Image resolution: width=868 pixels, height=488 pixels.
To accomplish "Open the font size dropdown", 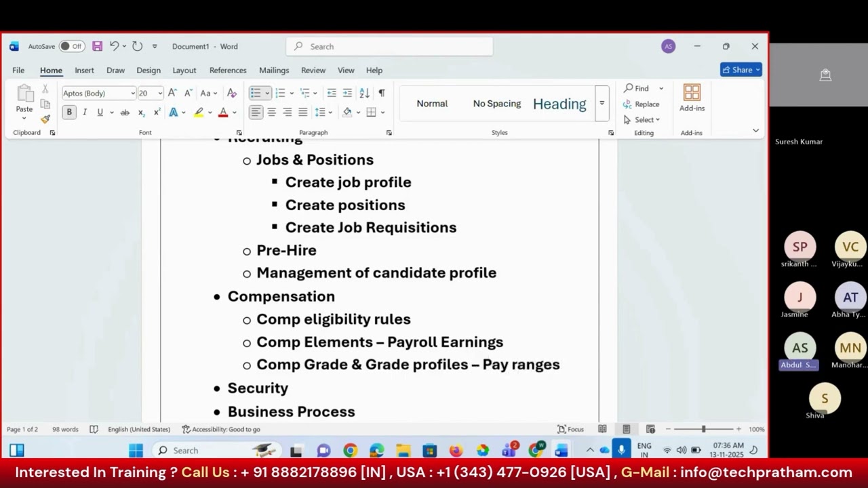I will [160, 94].
